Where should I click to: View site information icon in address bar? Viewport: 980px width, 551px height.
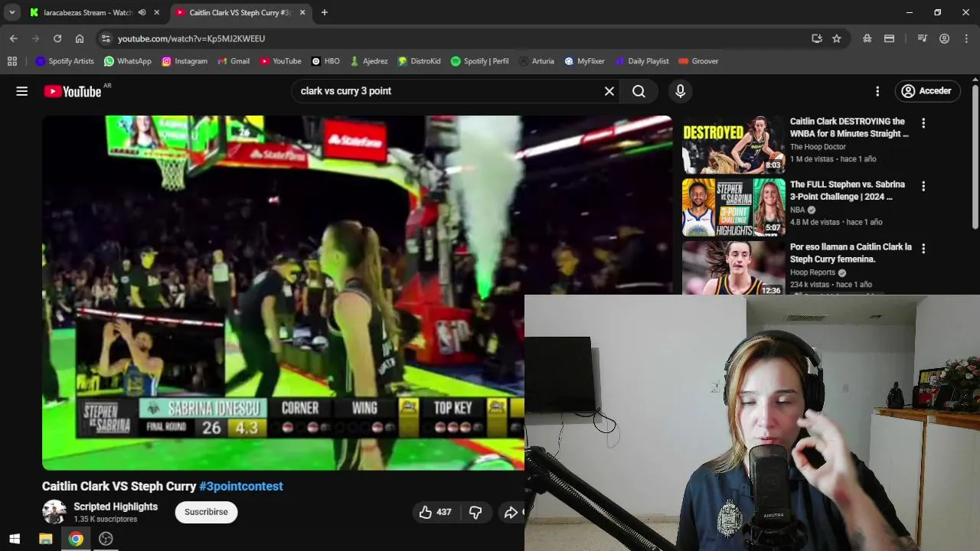[106, 38]
